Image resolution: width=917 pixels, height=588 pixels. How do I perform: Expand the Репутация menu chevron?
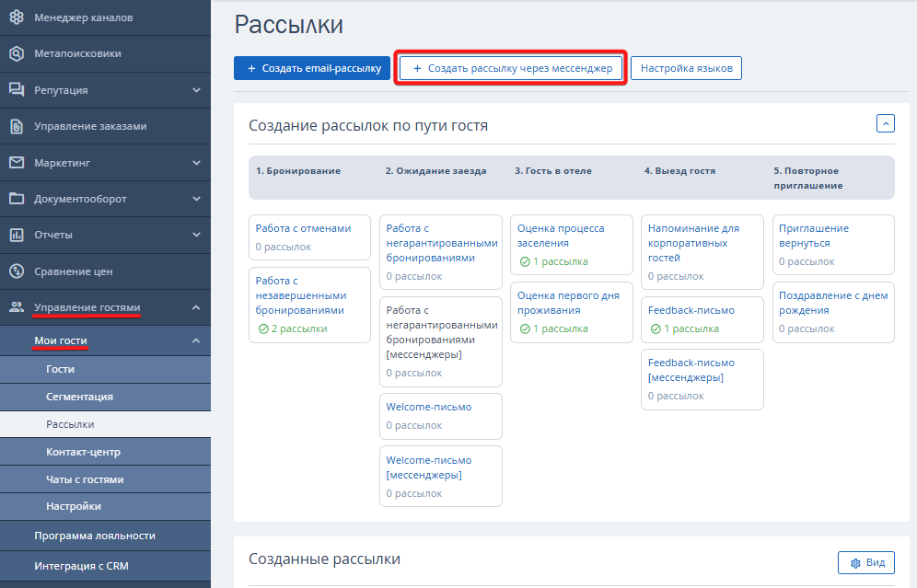click(196, 90)
